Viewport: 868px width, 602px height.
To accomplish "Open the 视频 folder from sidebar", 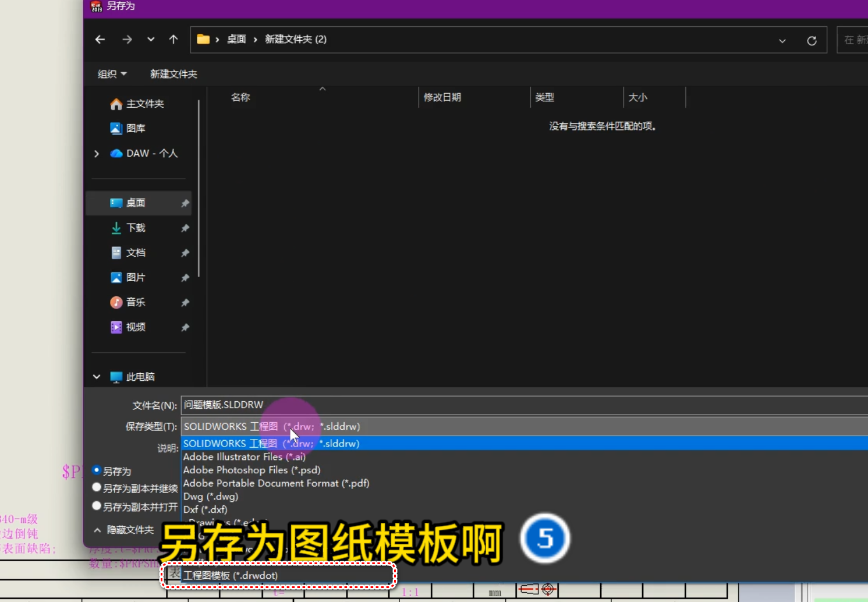I will tap(136, 327).
